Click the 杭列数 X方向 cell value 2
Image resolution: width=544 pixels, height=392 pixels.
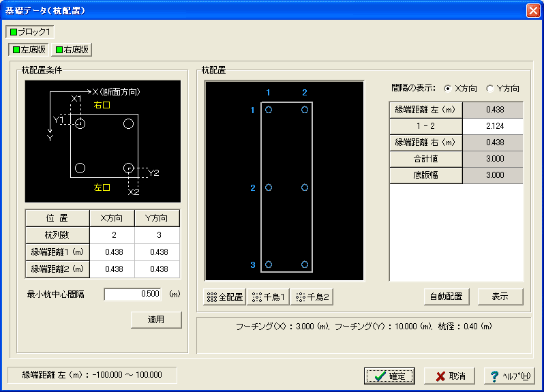pos(112,235)
